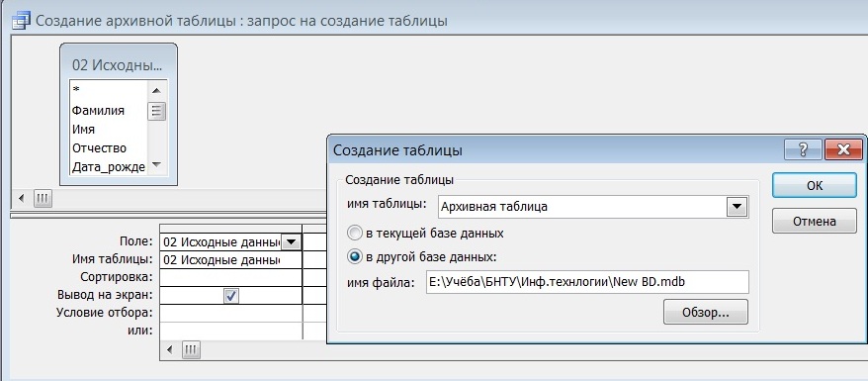Open file browser with Обзор... button
The width and height of the screenshot is (868, 381).
pos(705,312)
